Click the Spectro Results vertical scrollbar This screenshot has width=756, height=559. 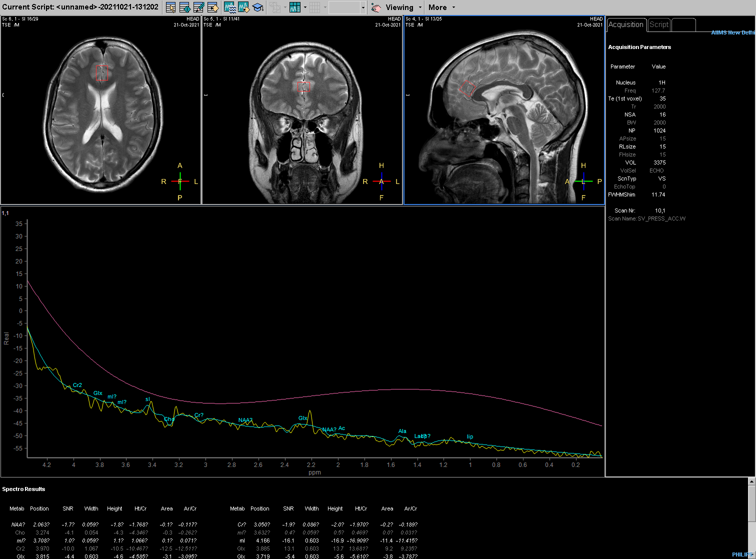[751, 518]
